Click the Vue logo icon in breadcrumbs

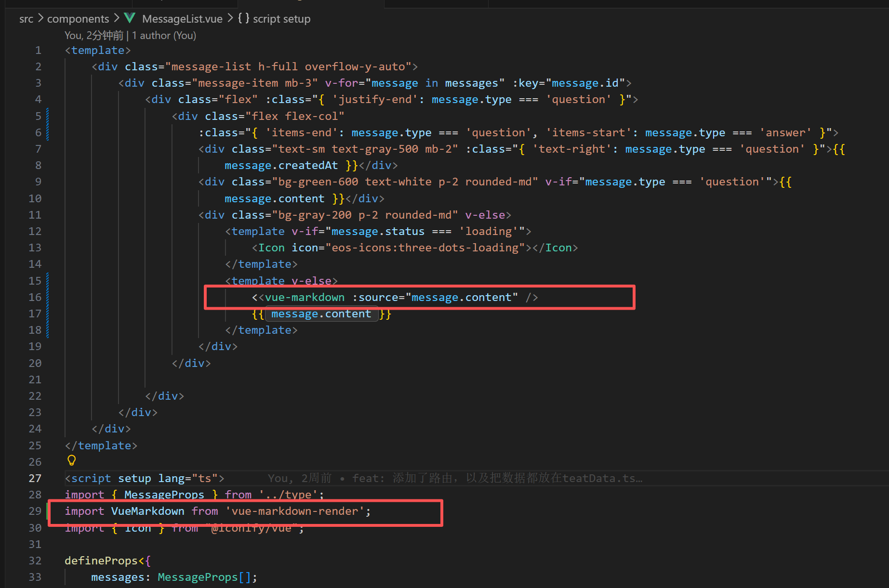coord(130,18)
